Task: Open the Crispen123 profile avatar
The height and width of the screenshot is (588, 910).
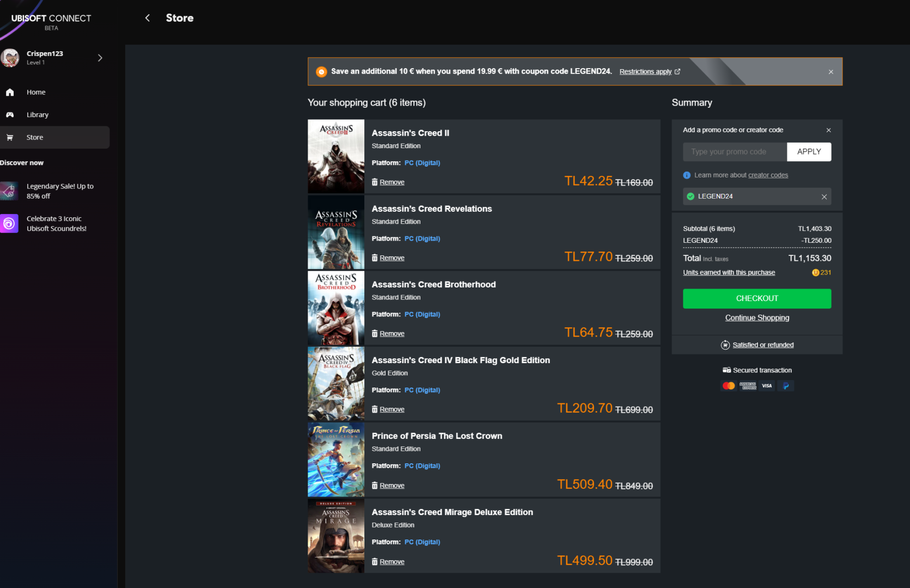Action: pyautogui.click(x=10, y=58)
